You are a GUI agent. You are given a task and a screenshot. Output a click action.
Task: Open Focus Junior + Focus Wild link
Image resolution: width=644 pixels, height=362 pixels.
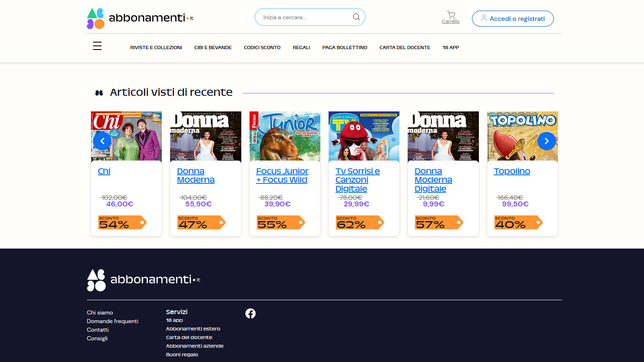[x=282, y=176]
